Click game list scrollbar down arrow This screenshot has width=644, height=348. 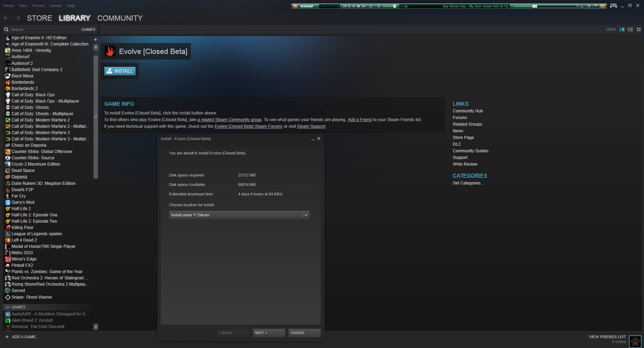pyautogui.click(x=96, y=327)
